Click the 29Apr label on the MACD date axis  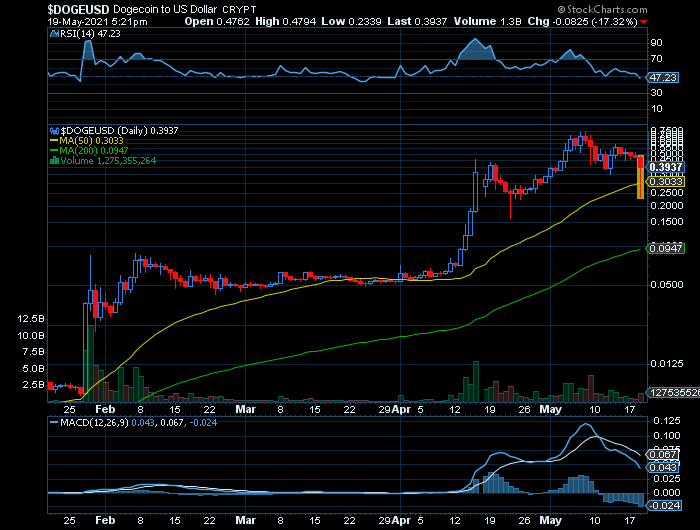(x=395, y=521)
